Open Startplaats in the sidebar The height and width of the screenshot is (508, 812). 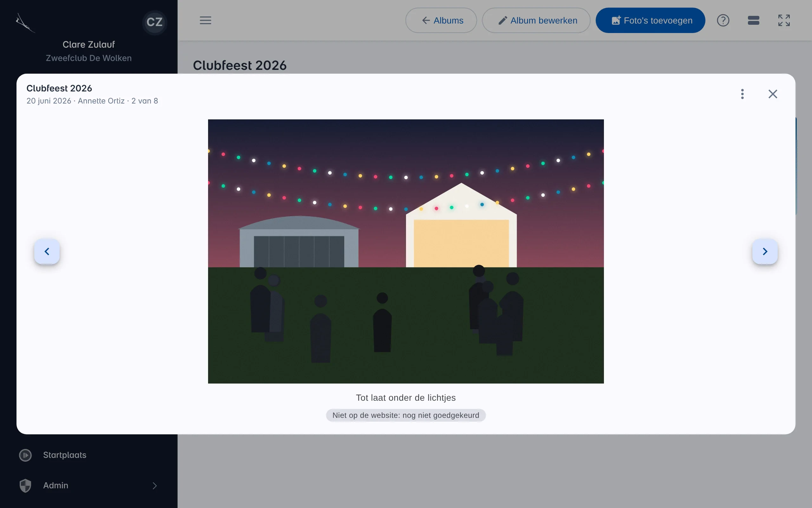coord(88,455)
